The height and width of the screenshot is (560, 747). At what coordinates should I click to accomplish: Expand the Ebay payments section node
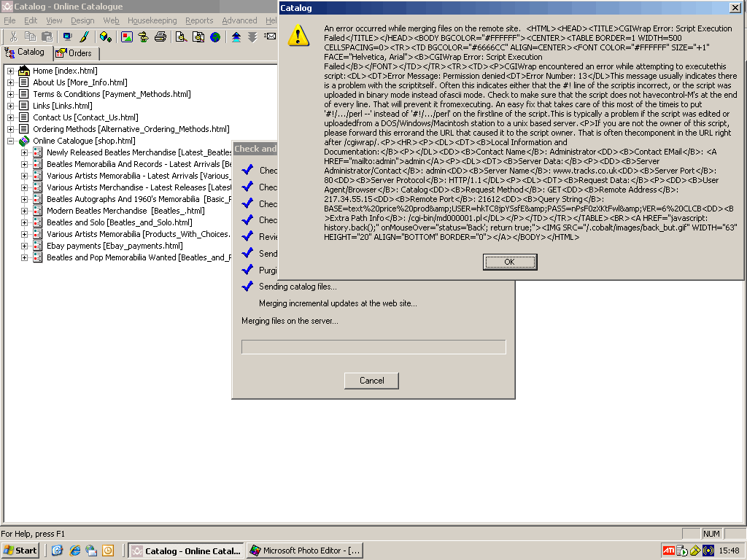(24, 246)
